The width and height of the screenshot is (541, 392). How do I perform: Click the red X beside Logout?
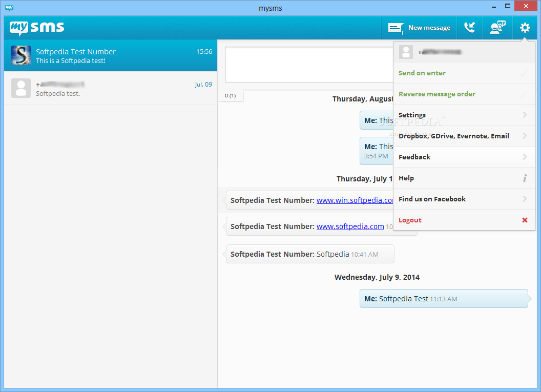pos(525,220)
